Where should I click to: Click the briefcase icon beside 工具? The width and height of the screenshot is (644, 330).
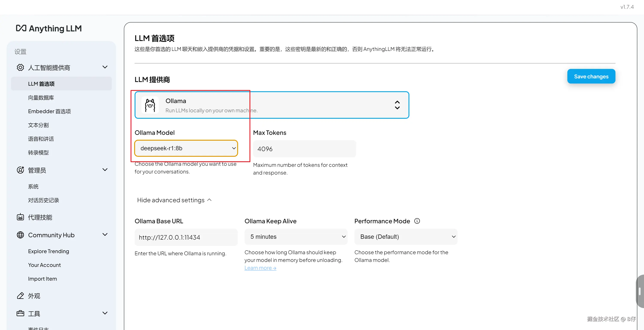[20, 313]
